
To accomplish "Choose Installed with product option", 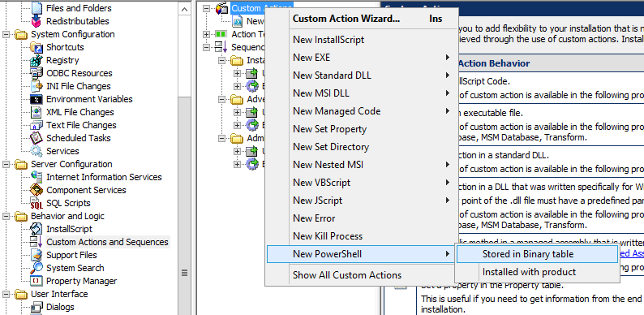I will tap(537, 272).
